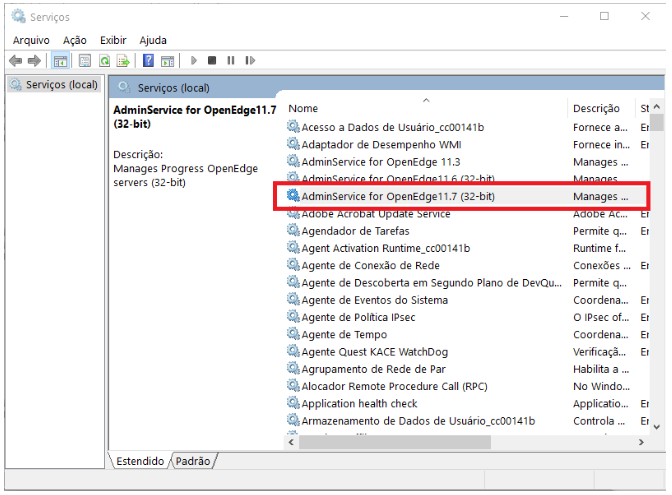Screen dimensions: 672x495
Task: Click gear icon of Agrupamento de Rede de Par
Action: click(x=293, y=368)
